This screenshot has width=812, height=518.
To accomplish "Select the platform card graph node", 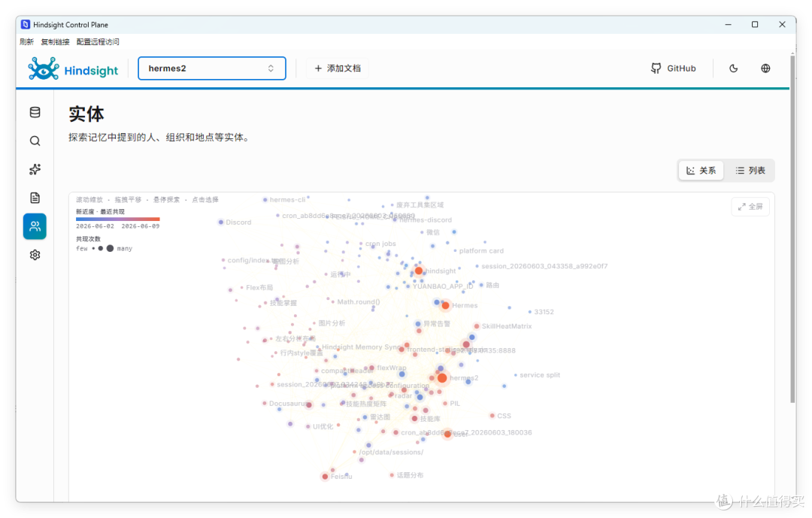I will [x=455, y=250].
